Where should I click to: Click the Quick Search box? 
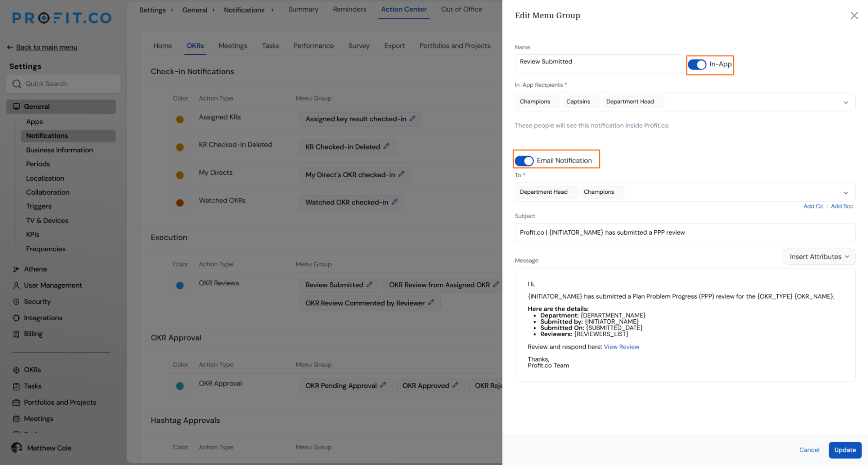coord(63,84)
